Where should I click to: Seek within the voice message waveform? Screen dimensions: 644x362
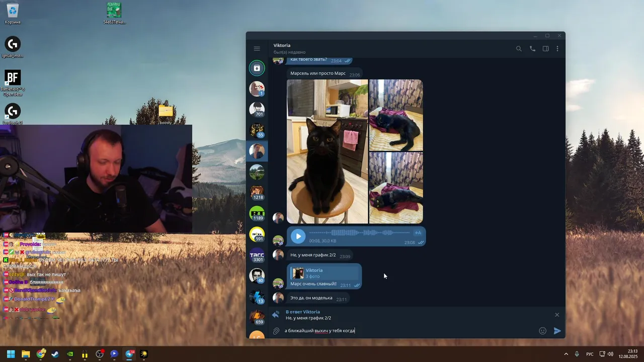click(359, 233)
